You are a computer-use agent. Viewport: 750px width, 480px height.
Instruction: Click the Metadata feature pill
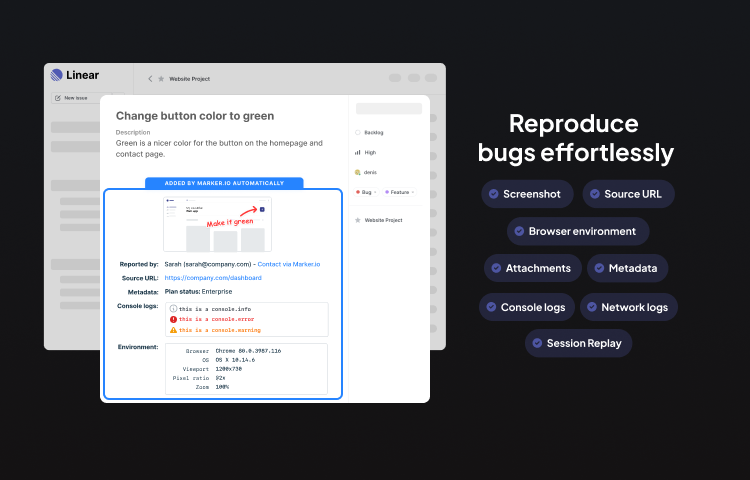point(628,268)
